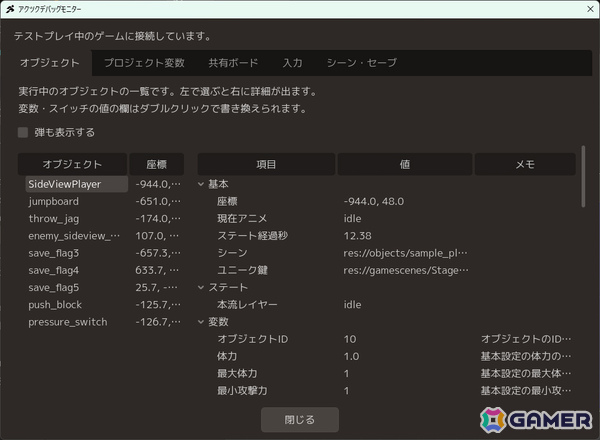
Task: Click the メモ column header
Action: (525, 164)
